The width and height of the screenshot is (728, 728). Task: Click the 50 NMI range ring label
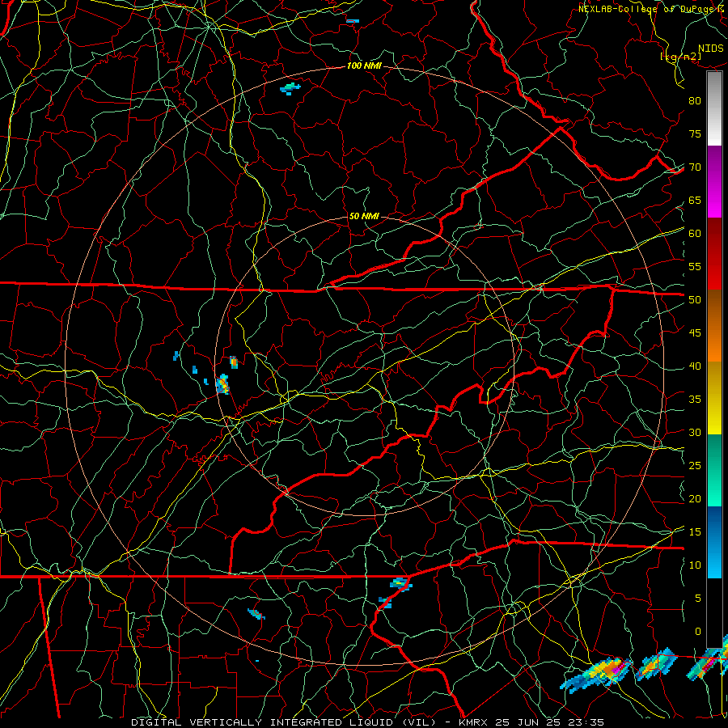pyautogui.click(x=364, y=216)
